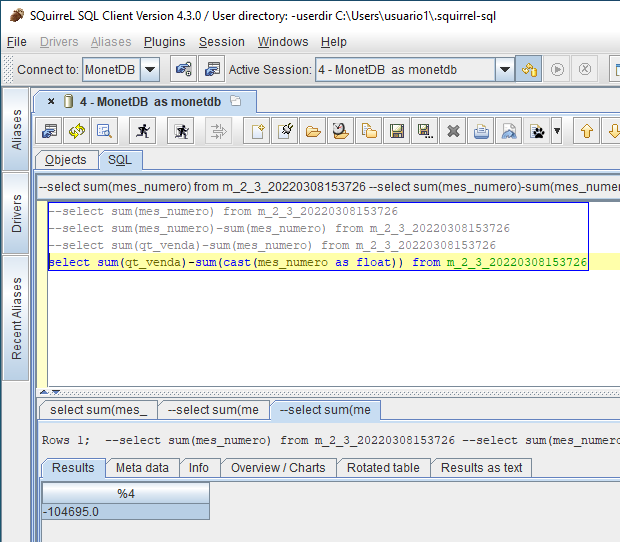Image resolution: width=620 pixels, height=542 pixels.
Task: Open the Overview / Charts sub-tab
Action: click(x=278, y=468)
